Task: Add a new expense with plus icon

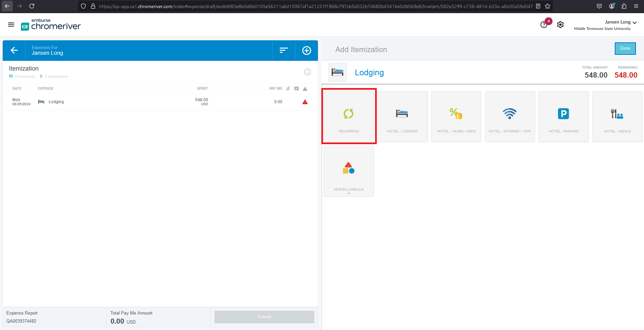Action: point(307,50)
